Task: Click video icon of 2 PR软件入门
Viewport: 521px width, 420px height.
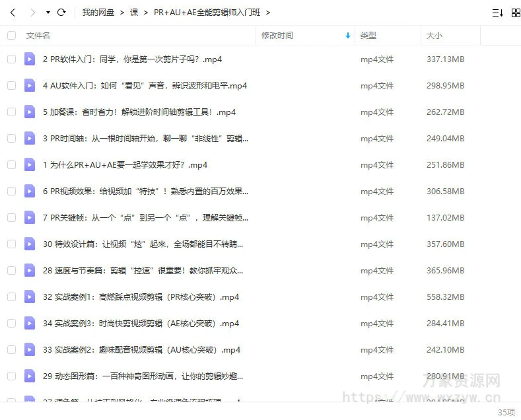Action: coord(30,59)
